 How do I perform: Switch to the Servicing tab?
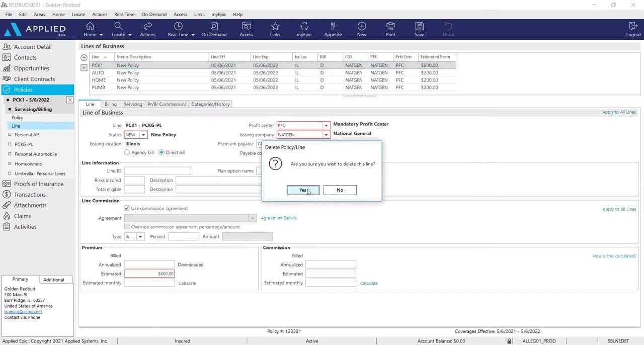[x=133, y=104]
